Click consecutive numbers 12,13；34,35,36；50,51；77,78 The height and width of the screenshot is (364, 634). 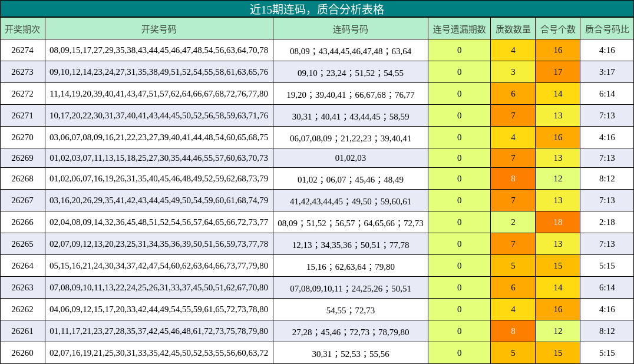(x=351, y=245)
